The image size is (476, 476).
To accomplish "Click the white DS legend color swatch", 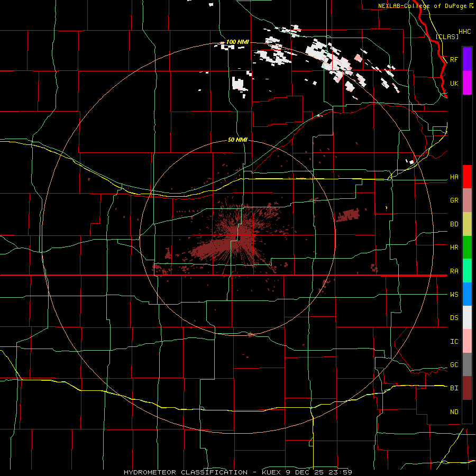I will 467,317.
